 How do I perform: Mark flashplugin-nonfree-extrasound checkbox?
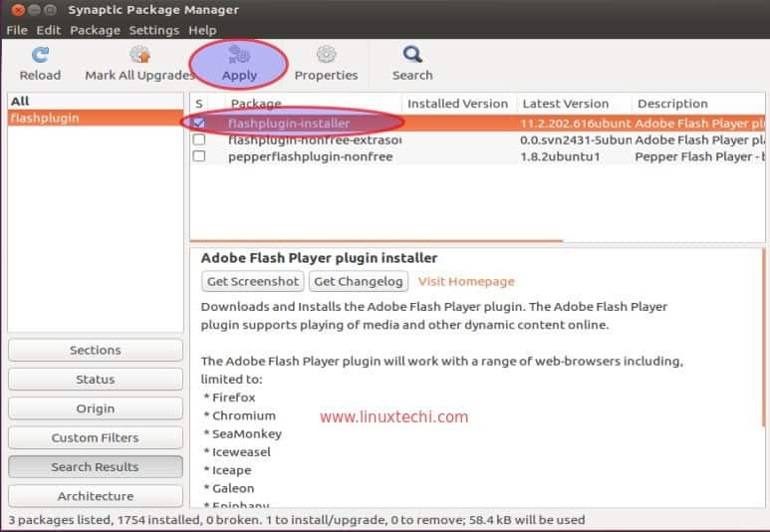coord(199,139)
